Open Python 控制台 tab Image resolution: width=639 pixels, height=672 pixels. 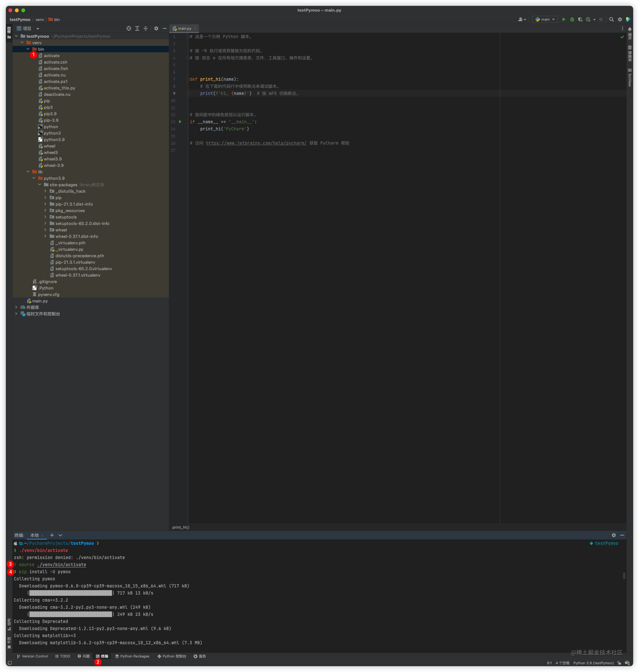click(172, 656)
